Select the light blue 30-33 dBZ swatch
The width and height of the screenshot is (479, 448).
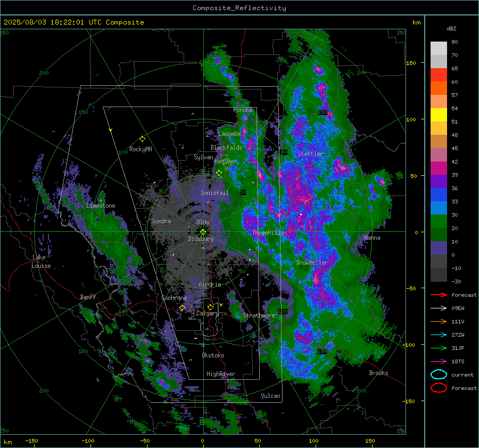click(x=439, y=208)
